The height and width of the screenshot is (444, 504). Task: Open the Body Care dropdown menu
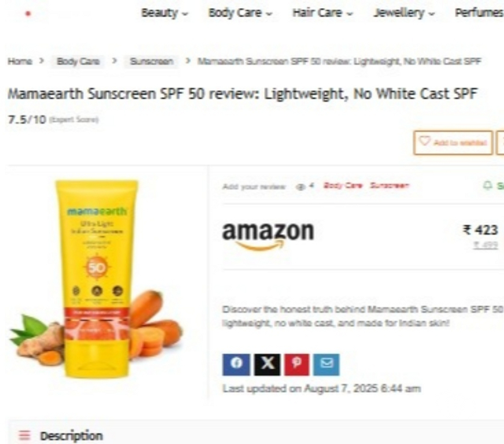coord(240,13)
